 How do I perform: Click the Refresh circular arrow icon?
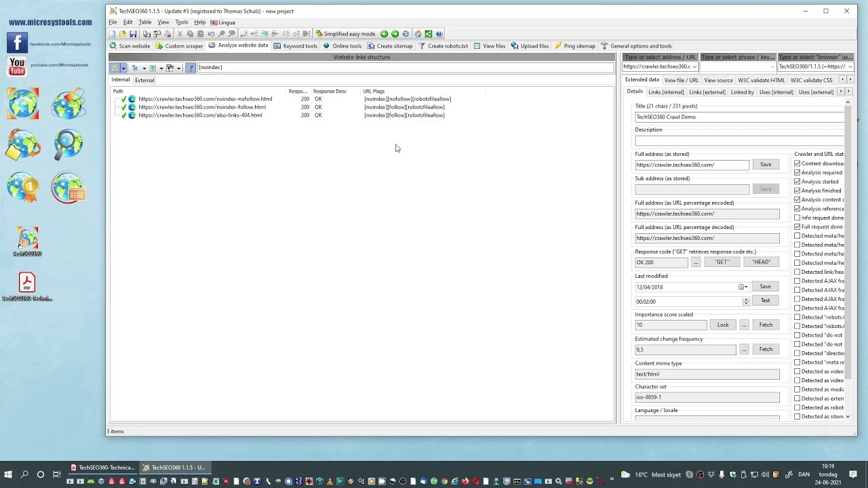[x=406, y=34]
